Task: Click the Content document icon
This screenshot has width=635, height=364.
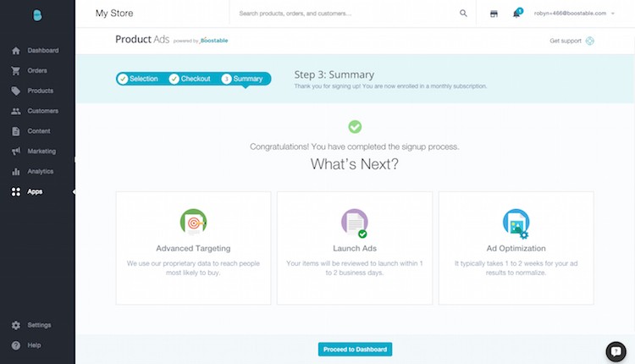Action: tap(16, 131)
